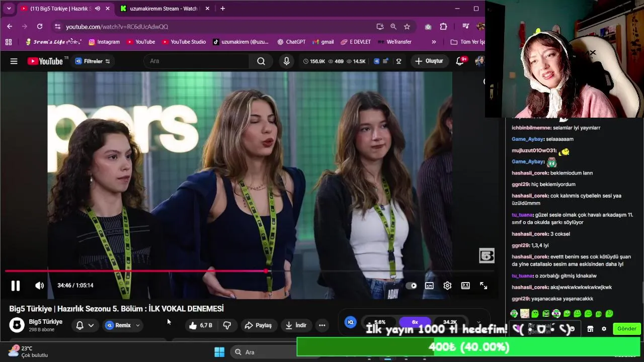The image size is (644, 362).
Task: Click the YouTube search magnifier button
Action: tap(261, 61)
